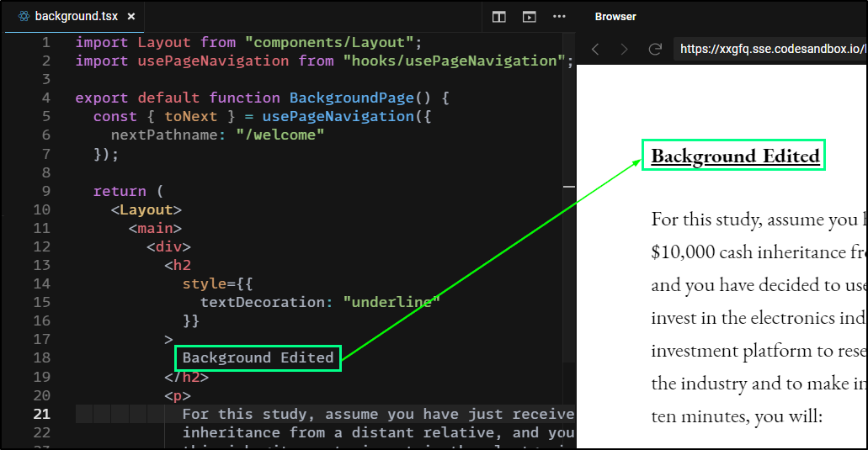The image size is (868, 450).
Task: Click BackgroundPage function name
Action: pos(352,98)
